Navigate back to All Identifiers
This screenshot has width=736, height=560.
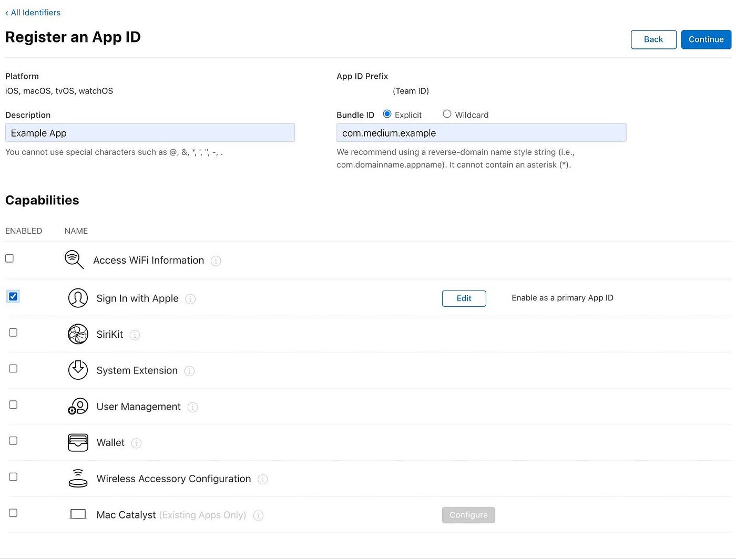[x=33, y=12]
